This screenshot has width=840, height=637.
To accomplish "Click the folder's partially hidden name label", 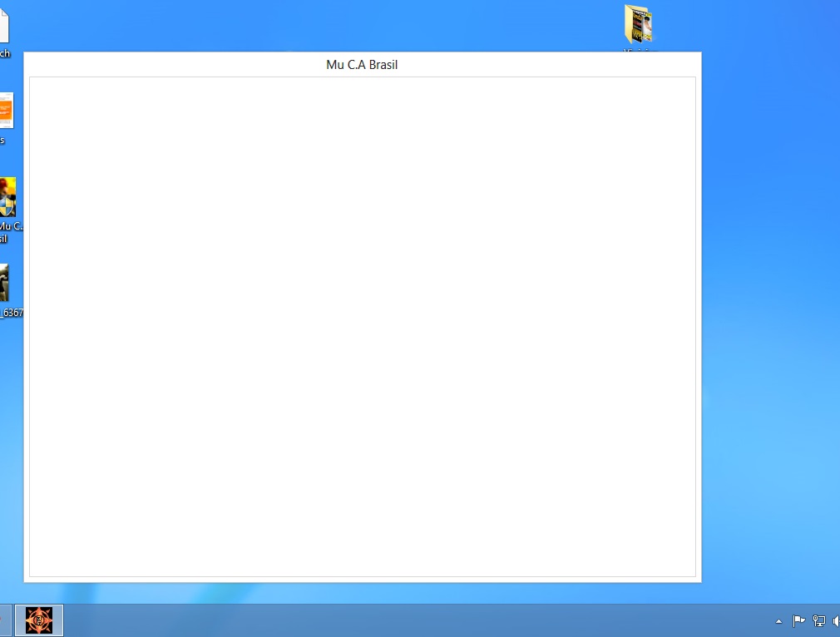I will [640, 50].
